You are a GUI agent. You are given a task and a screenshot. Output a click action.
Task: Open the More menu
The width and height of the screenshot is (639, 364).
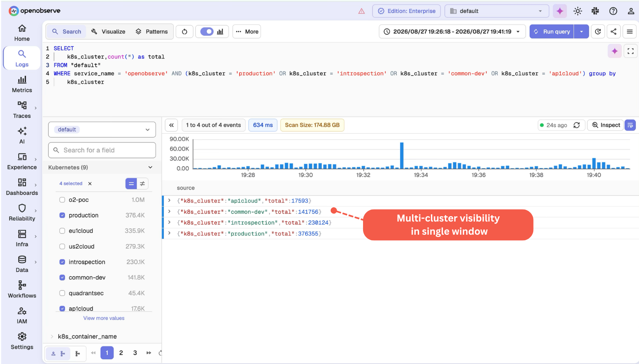(247, 32)
